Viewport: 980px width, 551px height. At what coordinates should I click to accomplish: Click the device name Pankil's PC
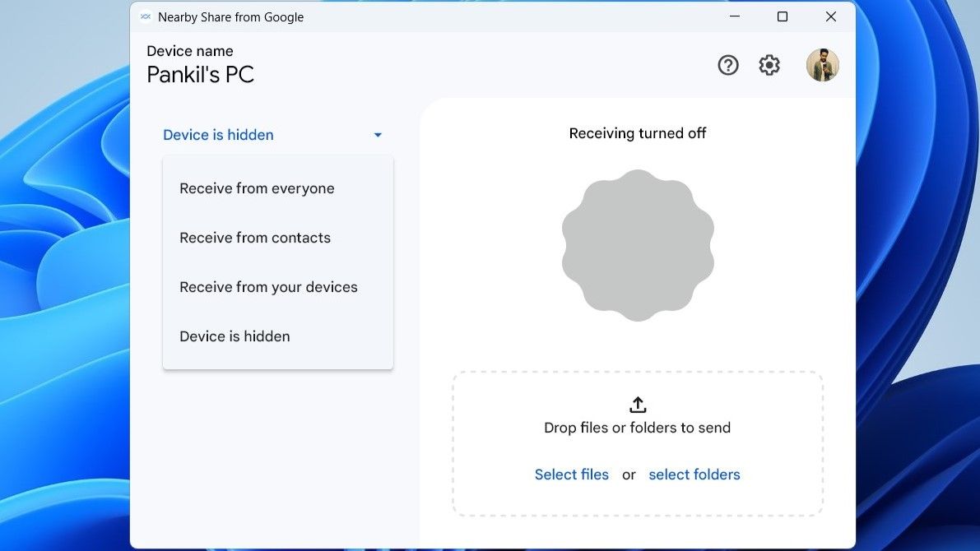[200, 73]
